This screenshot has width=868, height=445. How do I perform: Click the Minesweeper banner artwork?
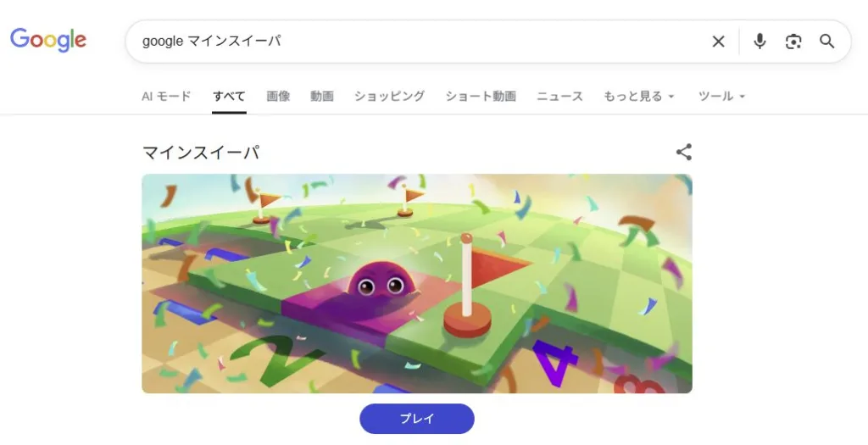pyautogui.click(x=417, y=283)
